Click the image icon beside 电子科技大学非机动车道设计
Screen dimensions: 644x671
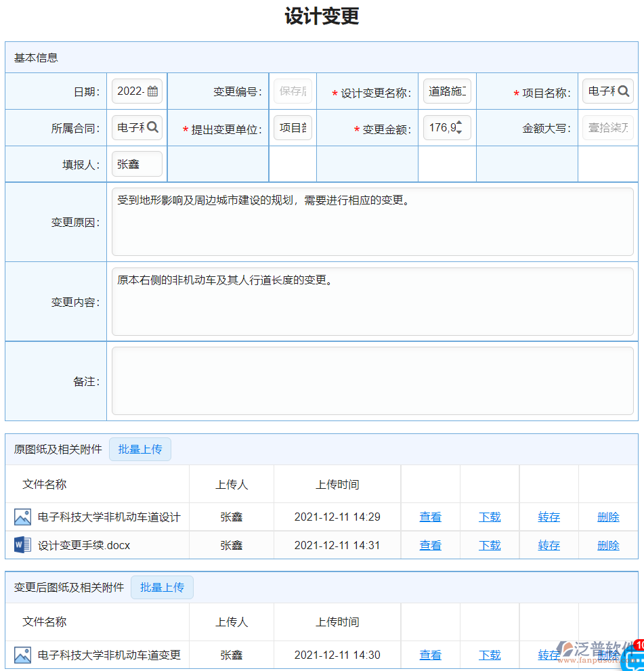tap(23, 517)
